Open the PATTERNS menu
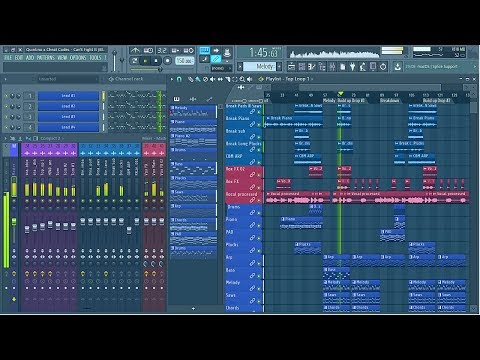 point(46,58)
